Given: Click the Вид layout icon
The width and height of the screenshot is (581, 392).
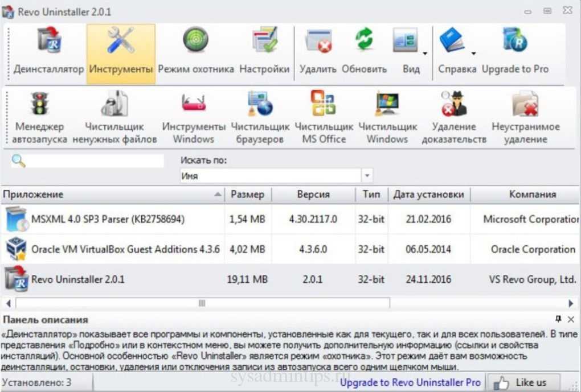Looking at the screenshot, I should pyautogui.click(x=406, y=40).
